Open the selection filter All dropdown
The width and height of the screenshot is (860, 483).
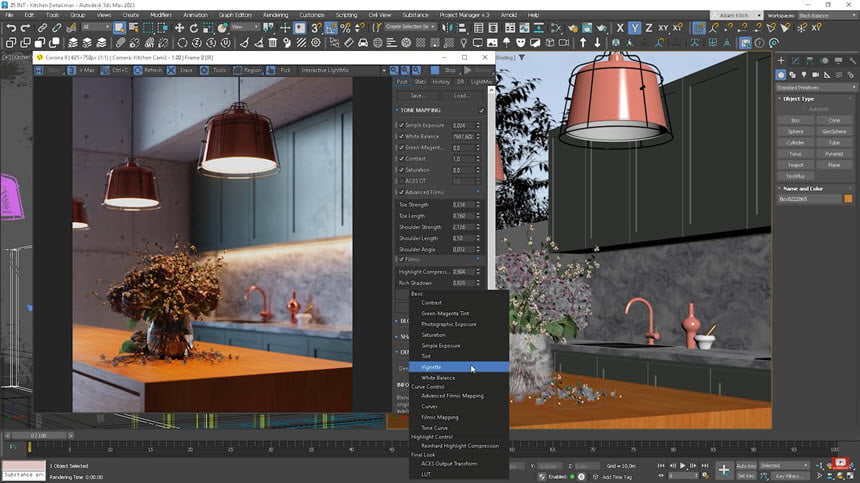click(x=95, y=27)
